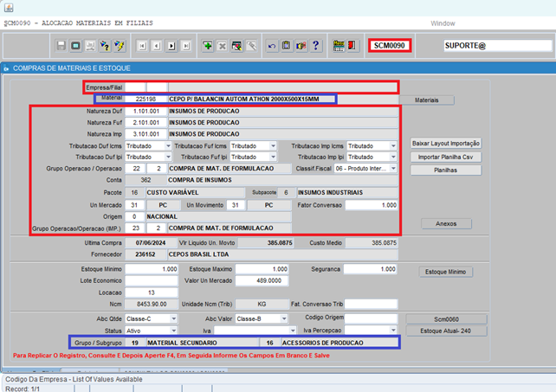Viewport: 556px width, 392px height.
Task: Go to first record arrow icon
Action: coord(142,46)
